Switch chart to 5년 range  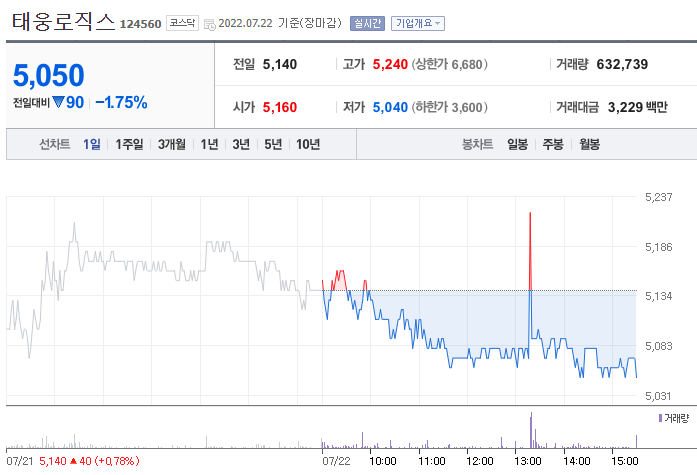tap(273, 144)
